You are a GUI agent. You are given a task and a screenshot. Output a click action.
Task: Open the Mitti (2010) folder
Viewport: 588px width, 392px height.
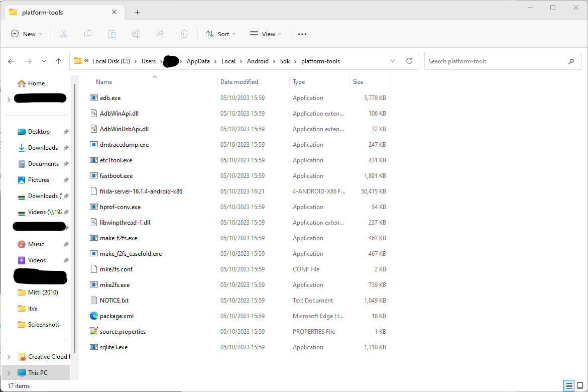(x=43, y=292)
